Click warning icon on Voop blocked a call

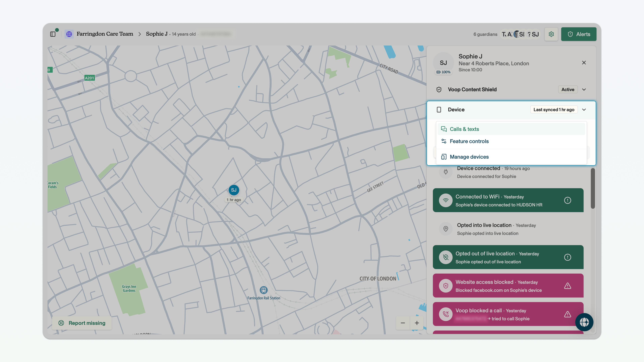[568, 314]
